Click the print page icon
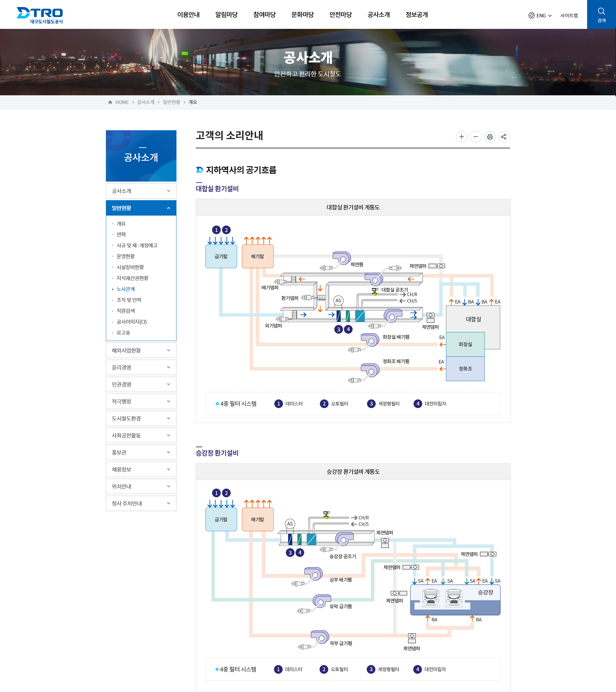The image size is (616, 692). point(490,137)
